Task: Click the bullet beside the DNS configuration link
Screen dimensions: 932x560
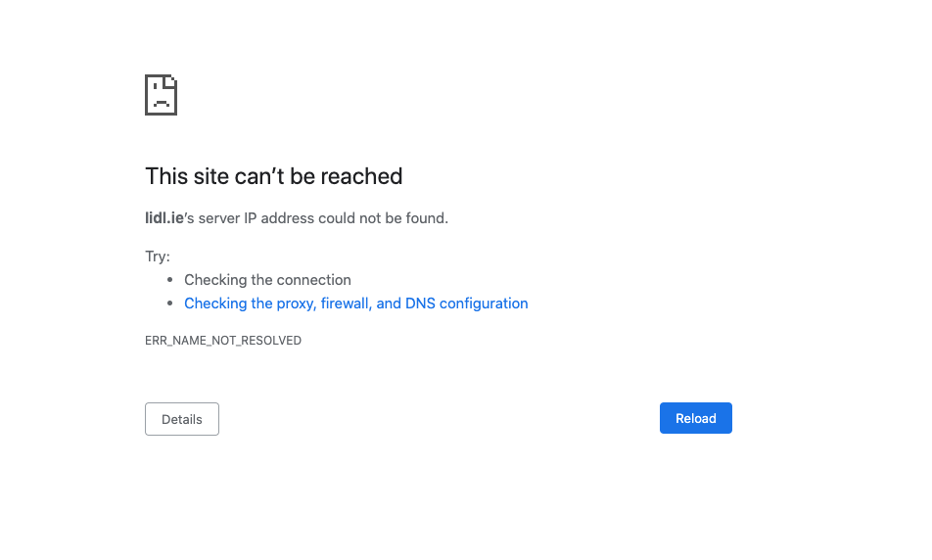Action: pyautogui.click(x=170, y=303)
